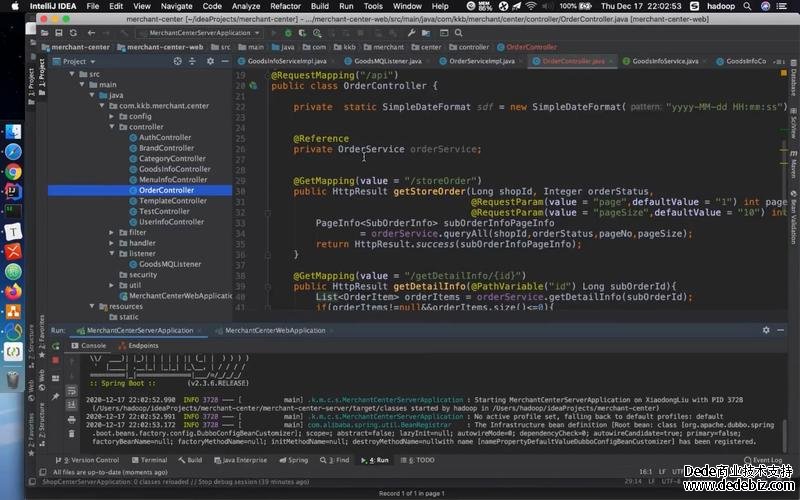
Task: Open TODO tool window
Action: (x=418, y=460)
